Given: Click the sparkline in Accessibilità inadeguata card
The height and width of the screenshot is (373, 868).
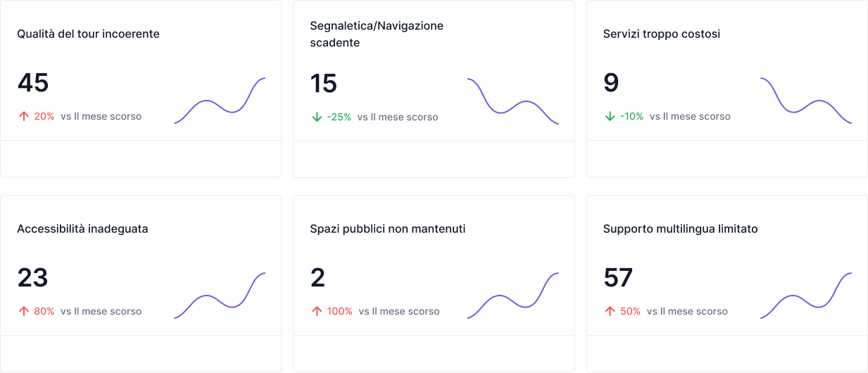Looking at the screenshot, I should [x=220, y=296].
